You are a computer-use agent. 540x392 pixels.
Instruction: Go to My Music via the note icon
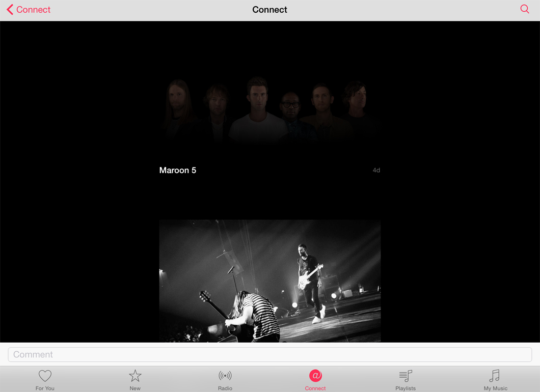(x=495, y=376)
